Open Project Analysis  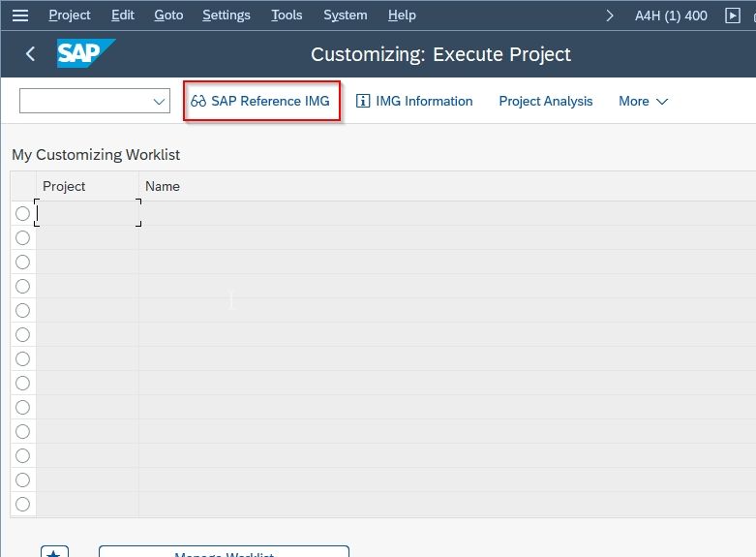(x=546, y=101)
